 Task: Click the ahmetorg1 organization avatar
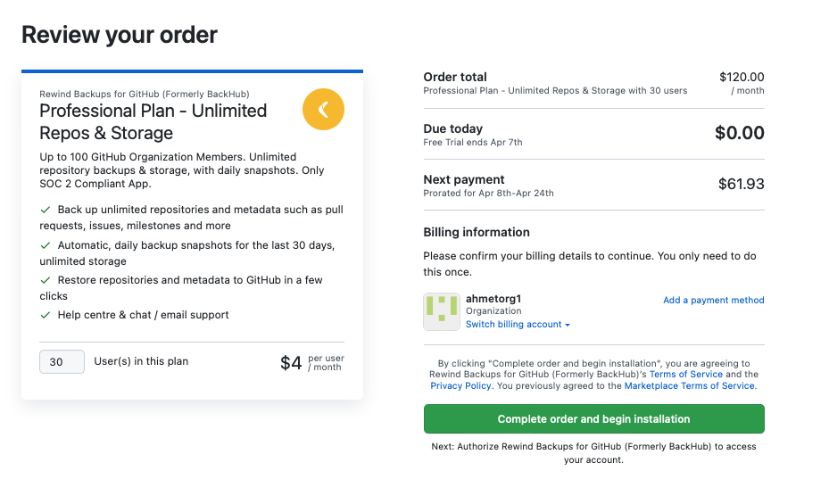point(442,311)
